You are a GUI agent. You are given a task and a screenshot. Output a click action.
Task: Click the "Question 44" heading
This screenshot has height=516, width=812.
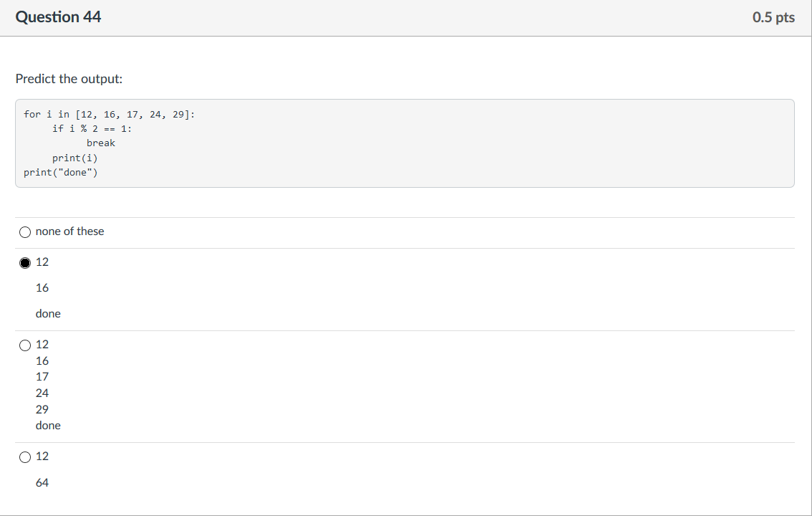pyautogui.click(x=58, y=17)
